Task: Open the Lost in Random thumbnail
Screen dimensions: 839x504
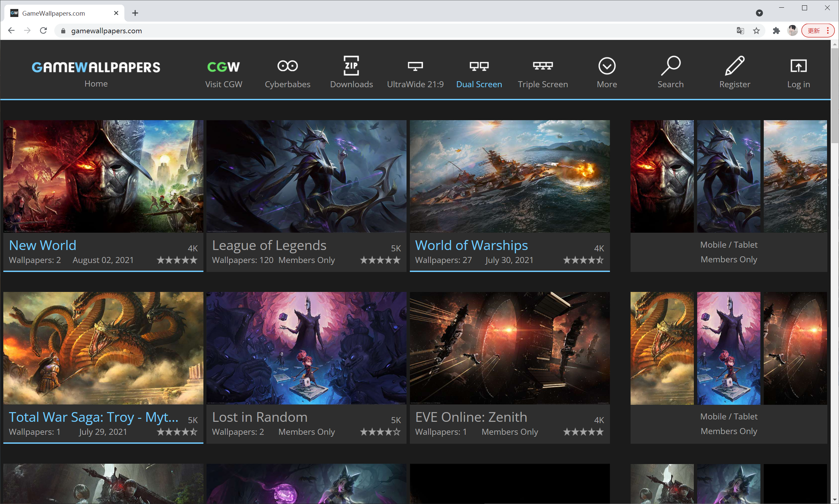Action: pyautogui.click(x=306, y=348)
